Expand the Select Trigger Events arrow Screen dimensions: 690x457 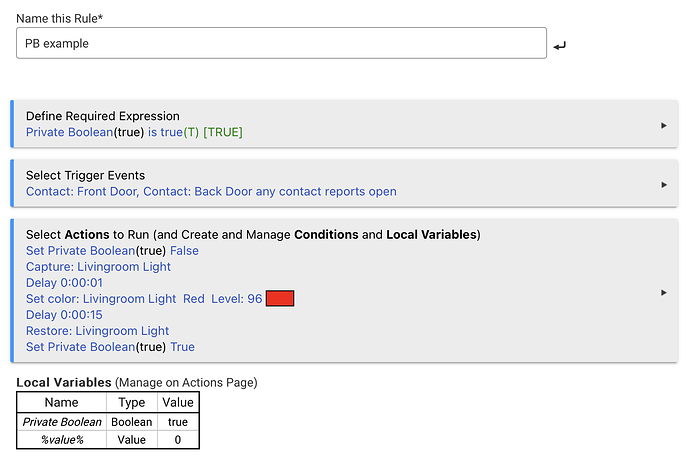[664, 184]
